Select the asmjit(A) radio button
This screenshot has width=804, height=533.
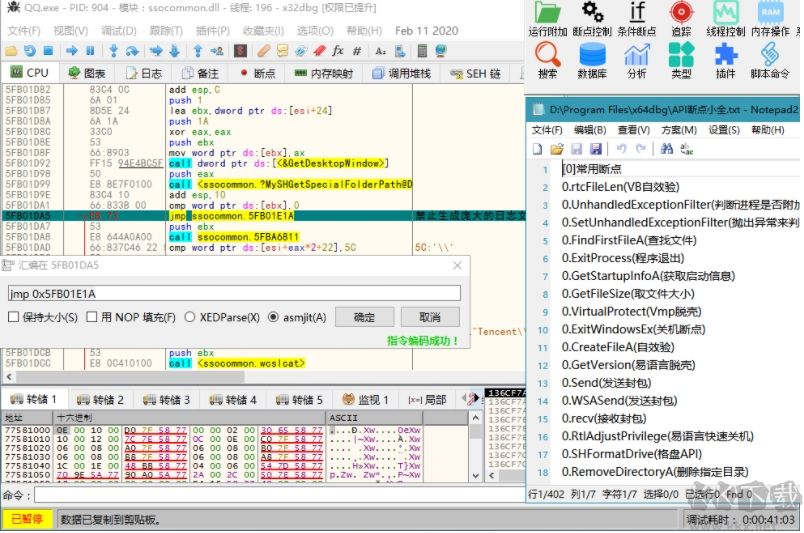click(x=273, y=317)
